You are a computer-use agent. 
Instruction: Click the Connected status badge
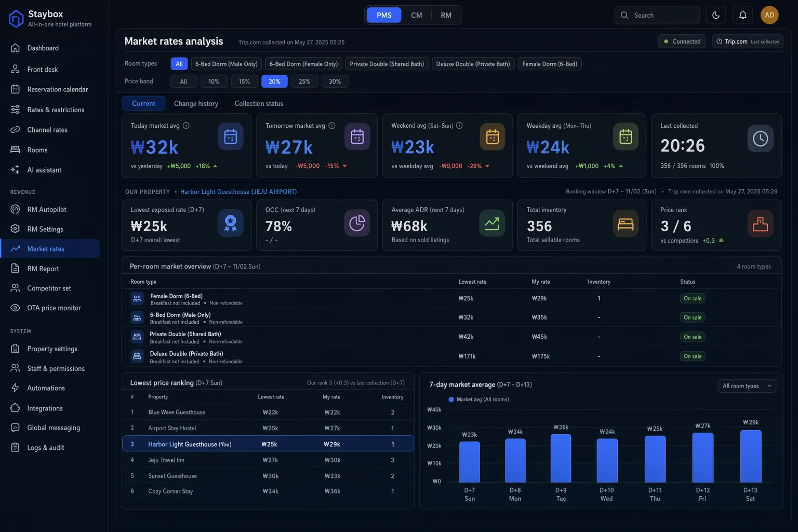point(682,42)
